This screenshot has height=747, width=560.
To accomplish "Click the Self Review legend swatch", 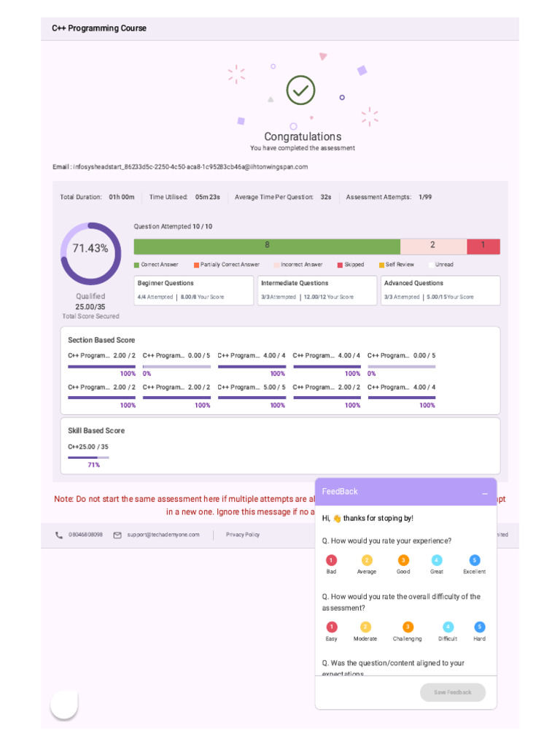I will (x=381, y=265).
